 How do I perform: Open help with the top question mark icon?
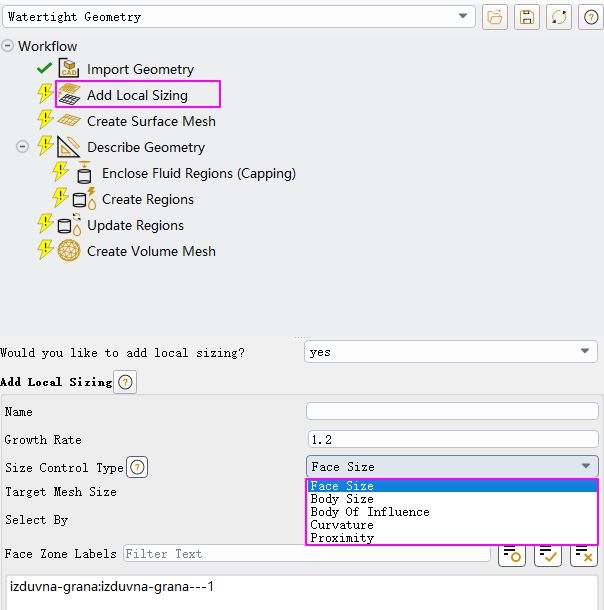pyautogui.click(x=590, y=17)
